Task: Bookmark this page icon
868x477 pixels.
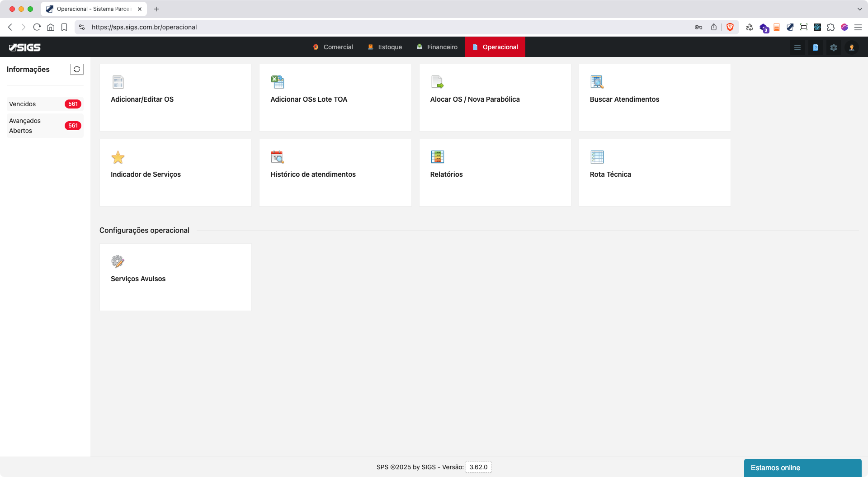Action: tap(64, 27)
